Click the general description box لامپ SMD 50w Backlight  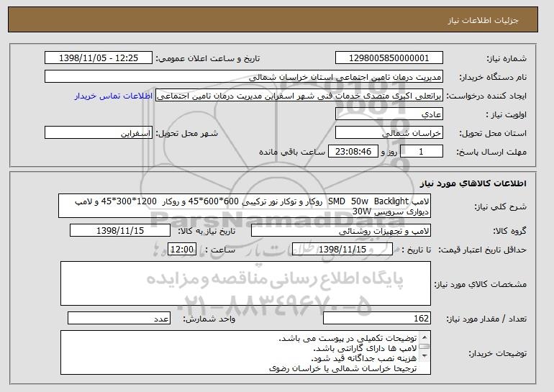pos(245,206)
